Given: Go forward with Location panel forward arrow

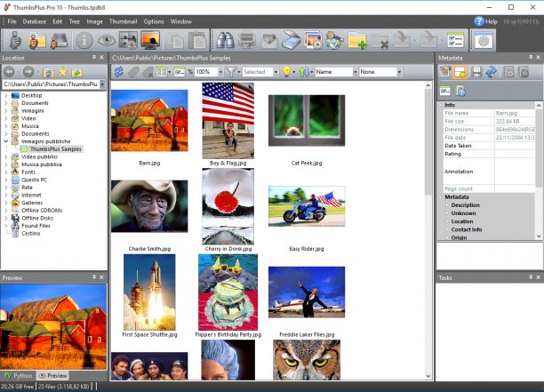Looking at the screenshot, I should pyautogui.click(x=28, y=72).
